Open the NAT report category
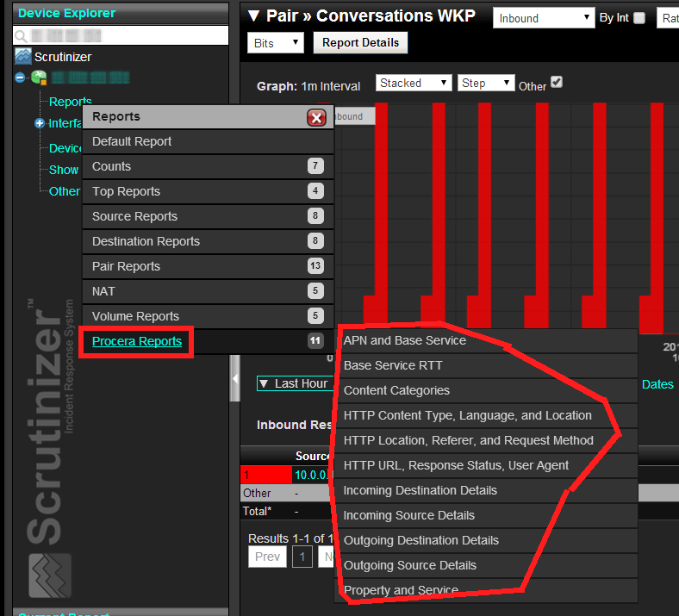This screenshot has width=679, height=616. [208, 291]
